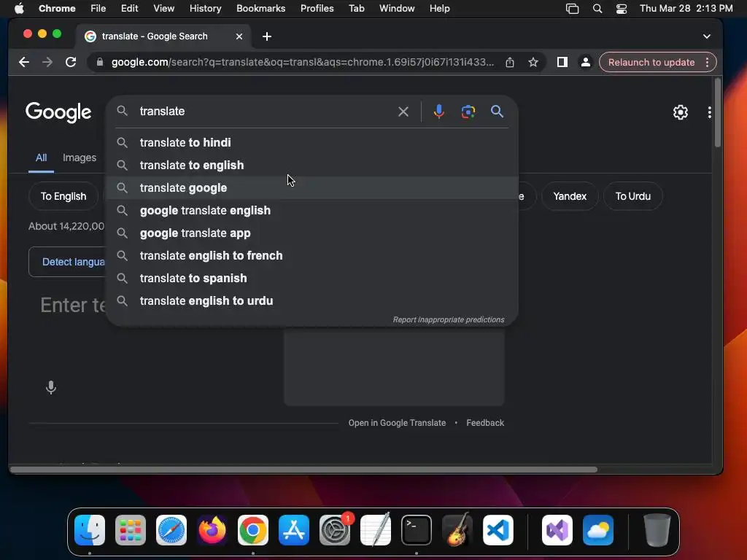Pick suggestion 'translate english to french'

coord(312,256)
